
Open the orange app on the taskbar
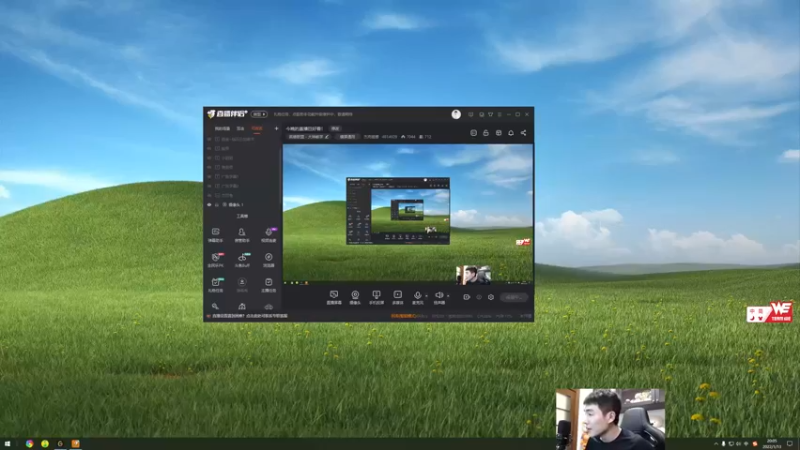pos(76,444)
